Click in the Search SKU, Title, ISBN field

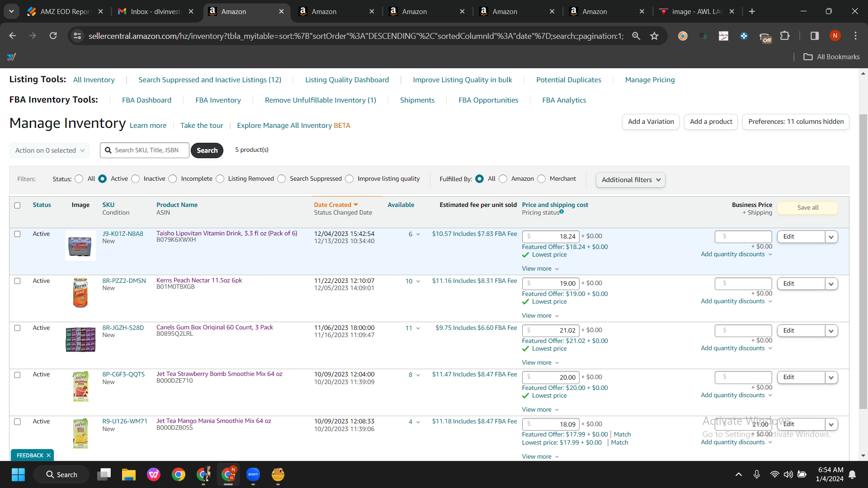(145, 150)
